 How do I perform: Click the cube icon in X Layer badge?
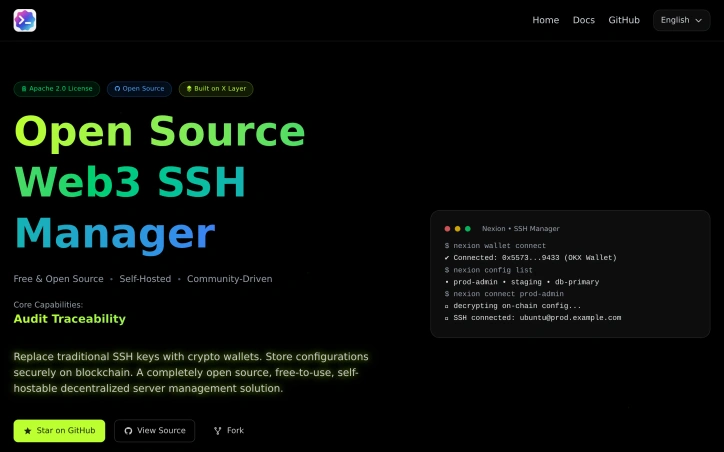(x=189, y=89)
